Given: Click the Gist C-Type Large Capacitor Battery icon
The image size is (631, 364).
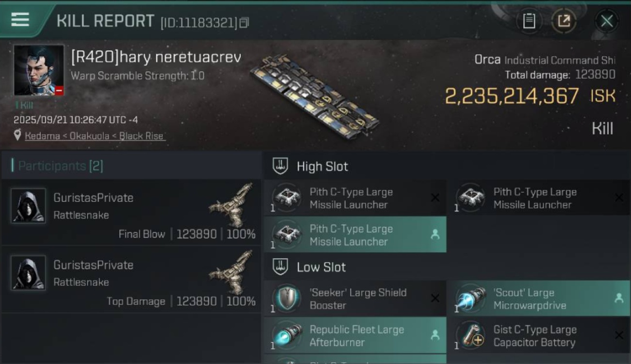Looking at the screenshot, I should click(x=470, y=335).
